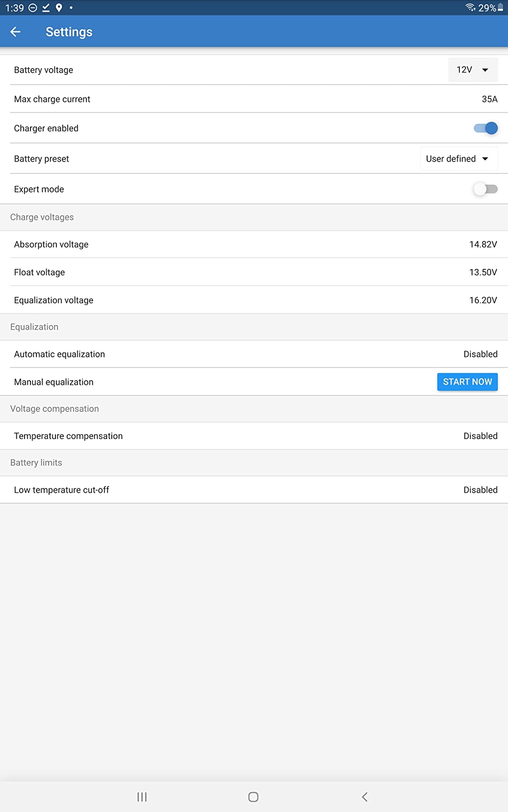The image size is (508, 812).
Task: Tap the battery level indicator icon
Action: click(500, 8)
